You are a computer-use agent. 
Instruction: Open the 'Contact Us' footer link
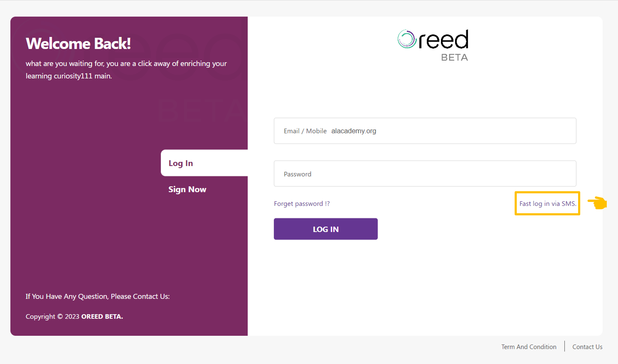pyautogui.click(x=587, y=347)
